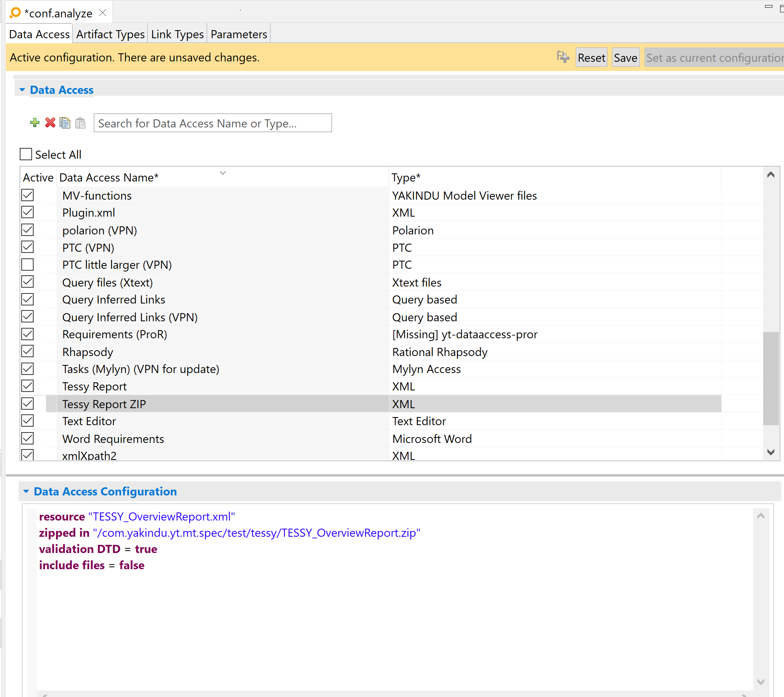Viewport: 784px width, 697px height.
Task: Click the green plus add data access icon
Action: pos(35,123)
